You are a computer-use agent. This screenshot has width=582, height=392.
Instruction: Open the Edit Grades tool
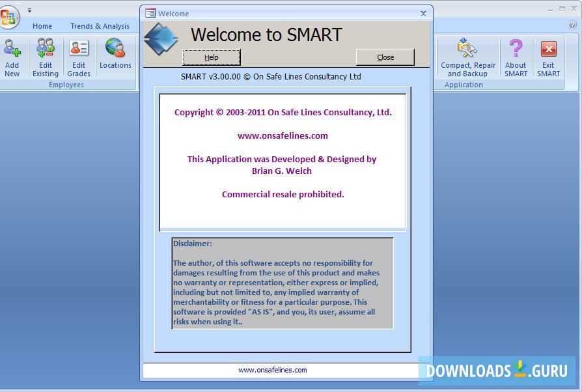click(79, 57)
